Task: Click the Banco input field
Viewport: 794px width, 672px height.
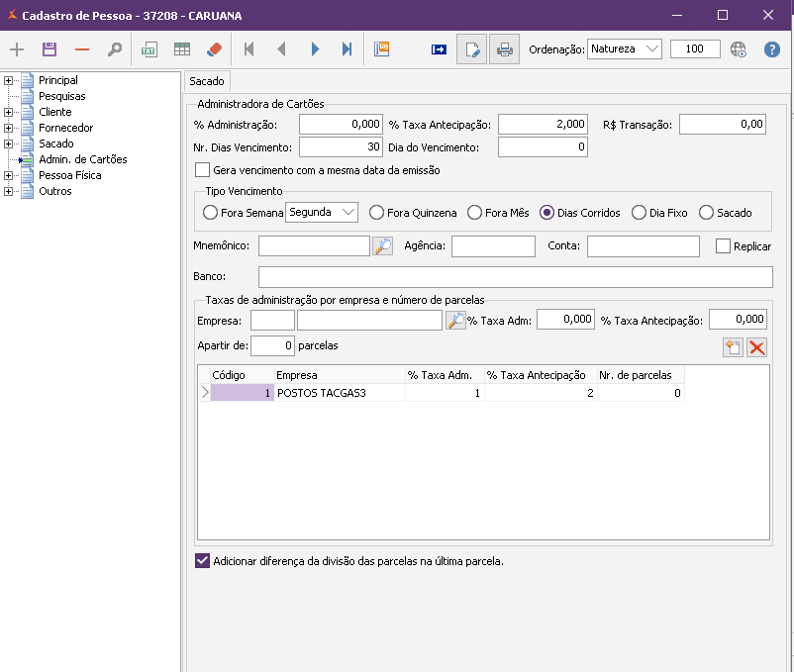Action: point(515,276)
